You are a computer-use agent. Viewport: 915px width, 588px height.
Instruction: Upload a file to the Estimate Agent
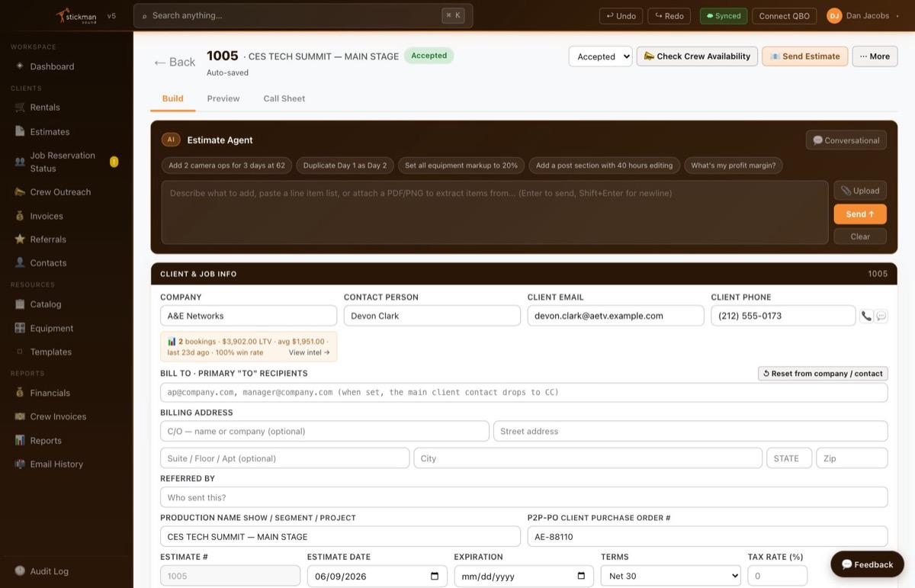point(860,191)
